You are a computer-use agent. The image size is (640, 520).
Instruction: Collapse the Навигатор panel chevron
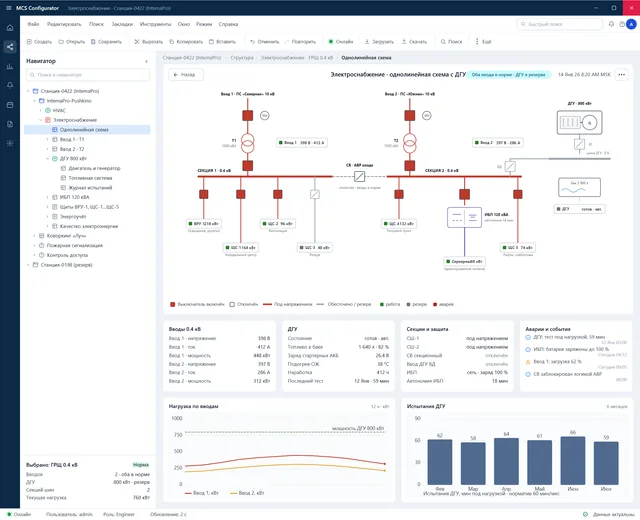pyautogui.click(x=147, y=61)
